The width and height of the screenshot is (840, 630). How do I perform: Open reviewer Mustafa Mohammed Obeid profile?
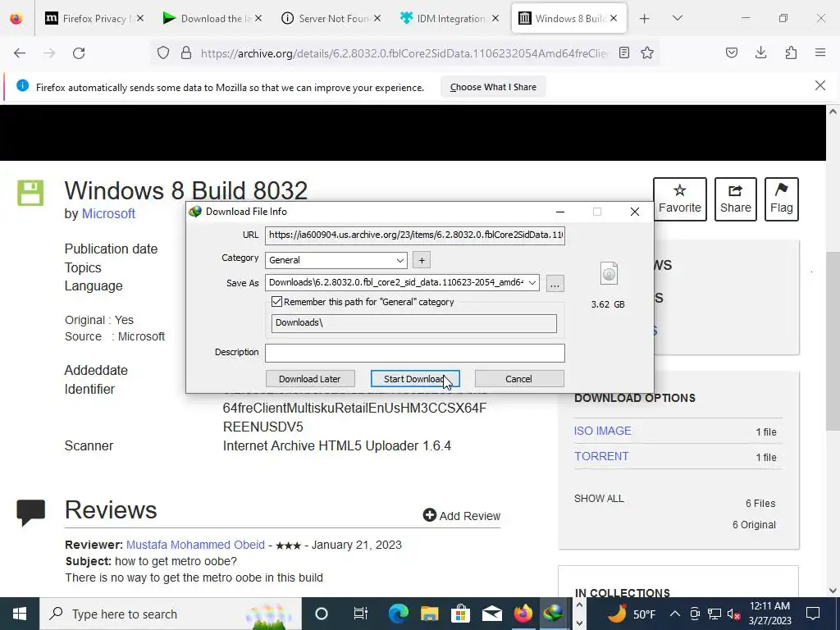click(195, 545)
